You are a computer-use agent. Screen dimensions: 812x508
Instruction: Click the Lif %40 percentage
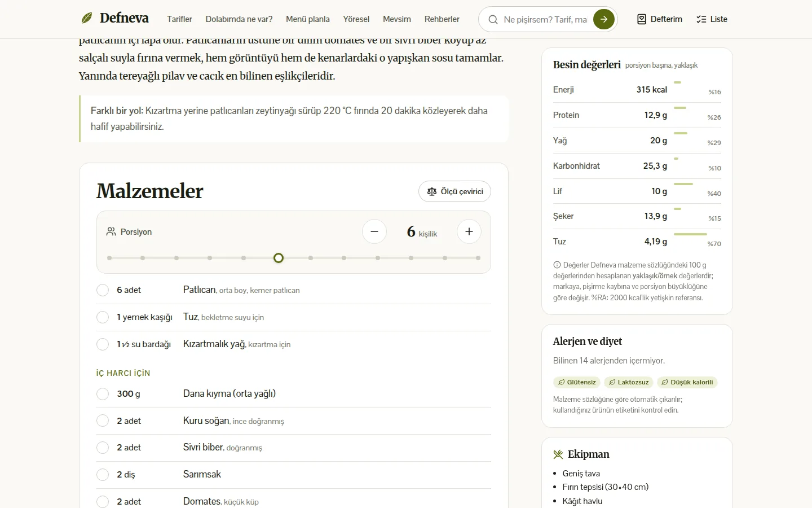coord(714,194)
